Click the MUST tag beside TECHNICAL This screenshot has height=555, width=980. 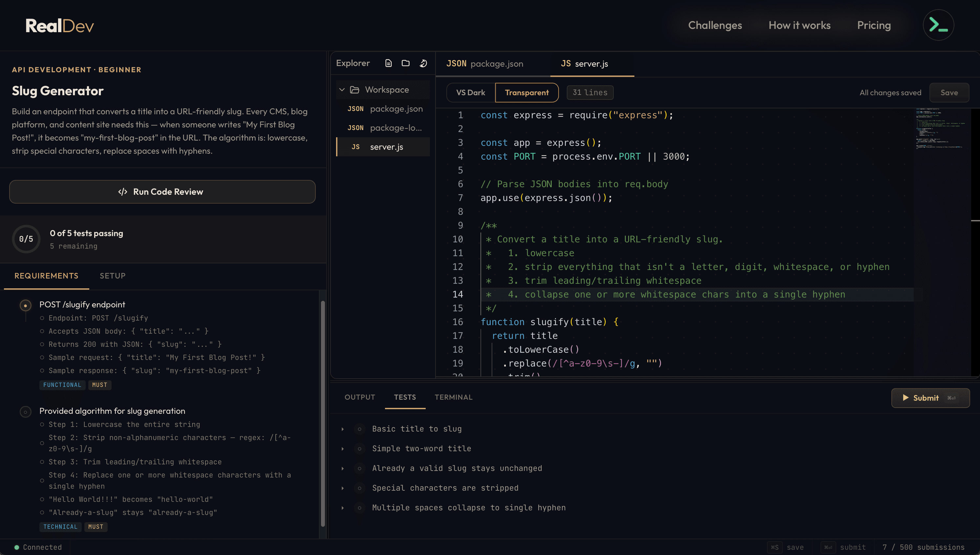pos(96,527)
